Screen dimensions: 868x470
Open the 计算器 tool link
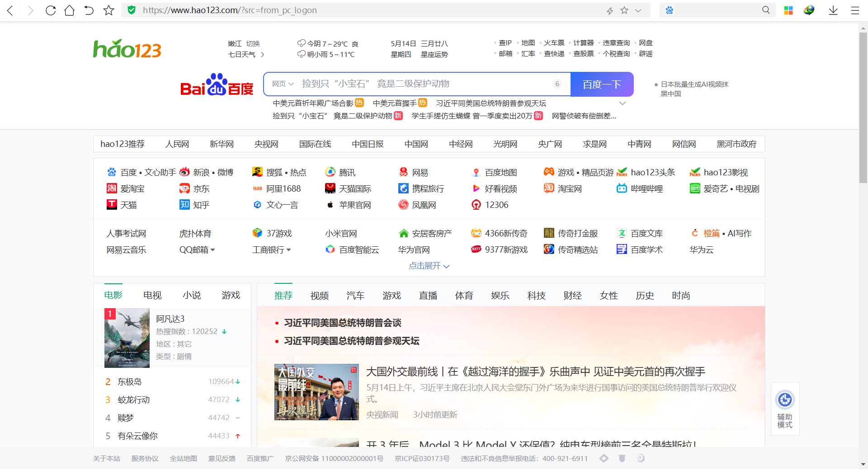click(584, 43)
